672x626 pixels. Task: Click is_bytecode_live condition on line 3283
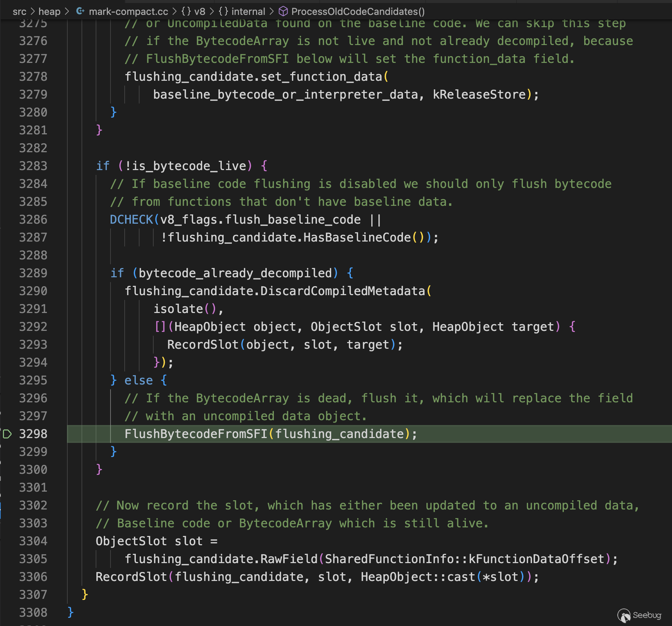point(189,166)
